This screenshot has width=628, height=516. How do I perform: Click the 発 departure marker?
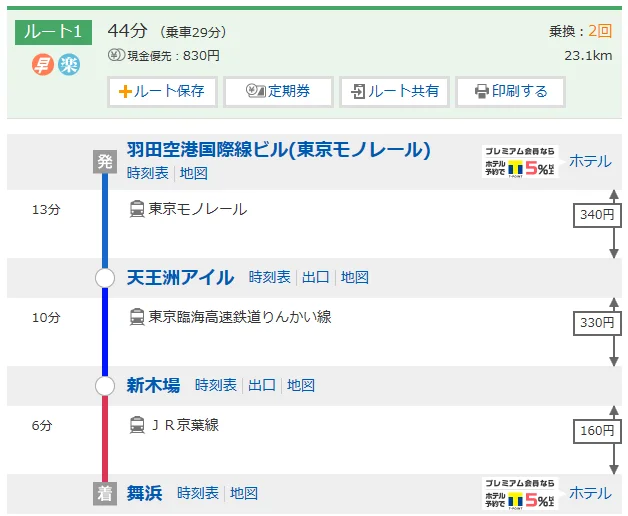105,162
